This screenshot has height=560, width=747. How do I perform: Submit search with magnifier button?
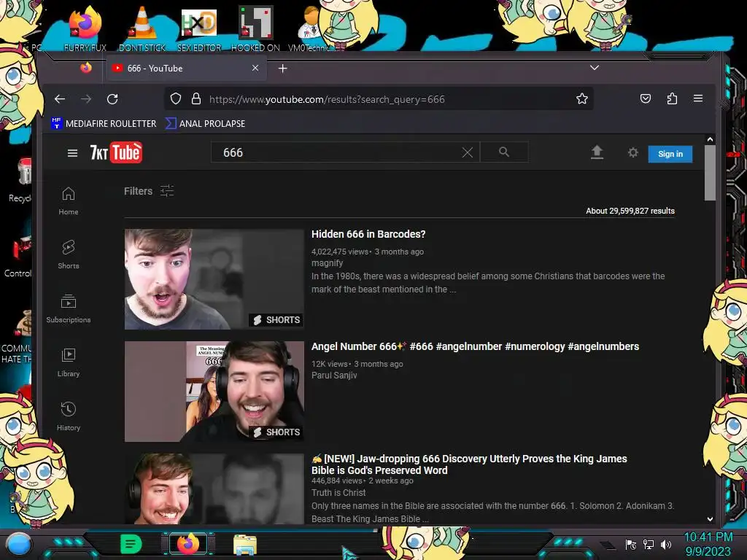504,152
